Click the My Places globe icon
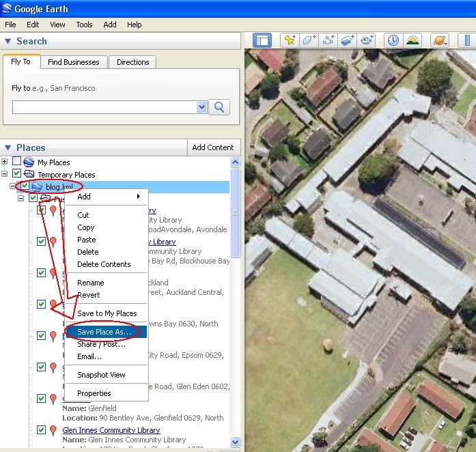 click(29, 162)
